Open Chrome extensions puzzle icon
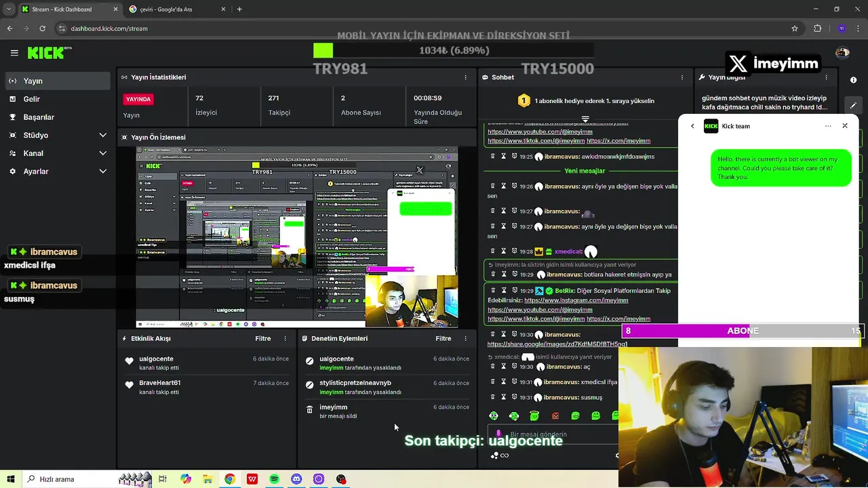 coord(817,28)
